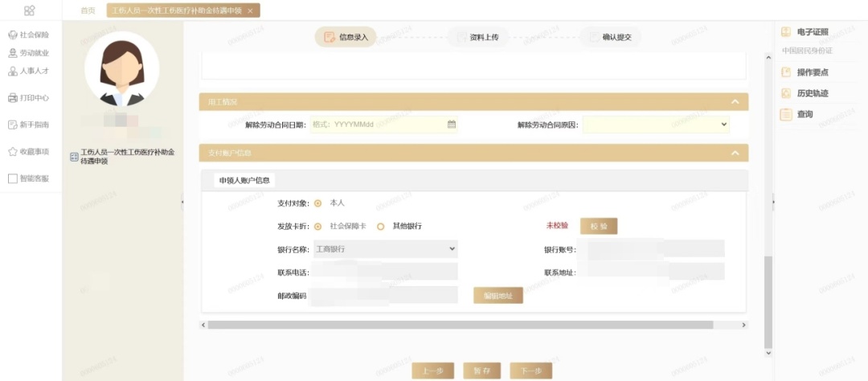
Task: Collapse the 支付账户信息 section
Action: click(x=735, y=153)
